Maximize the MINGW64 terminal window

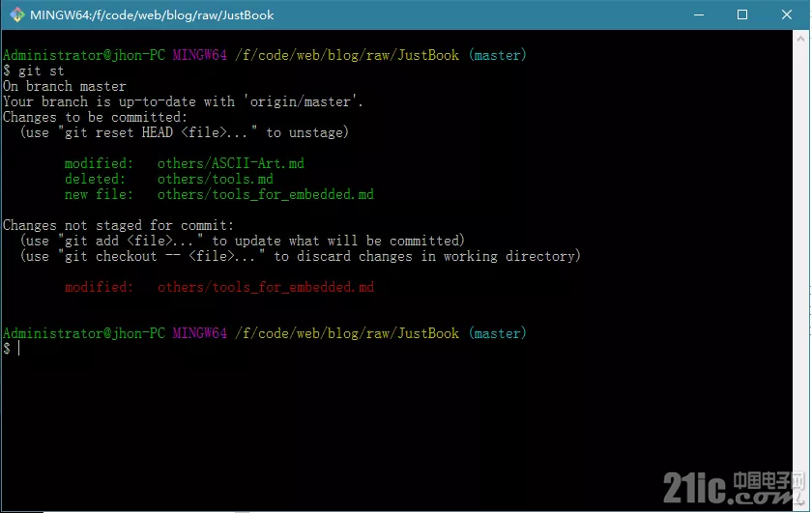pyautogui.click(x=742, y=14)
